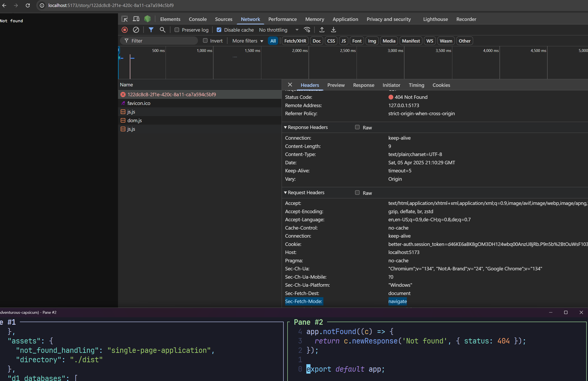
Task: Click the record network log icon
Action: pyautogui.click(x=125, y=30)
